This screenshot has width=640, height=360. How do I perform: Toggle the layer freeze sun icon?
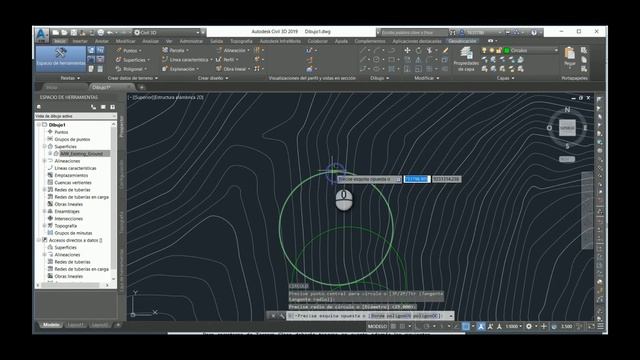[492, 51]
